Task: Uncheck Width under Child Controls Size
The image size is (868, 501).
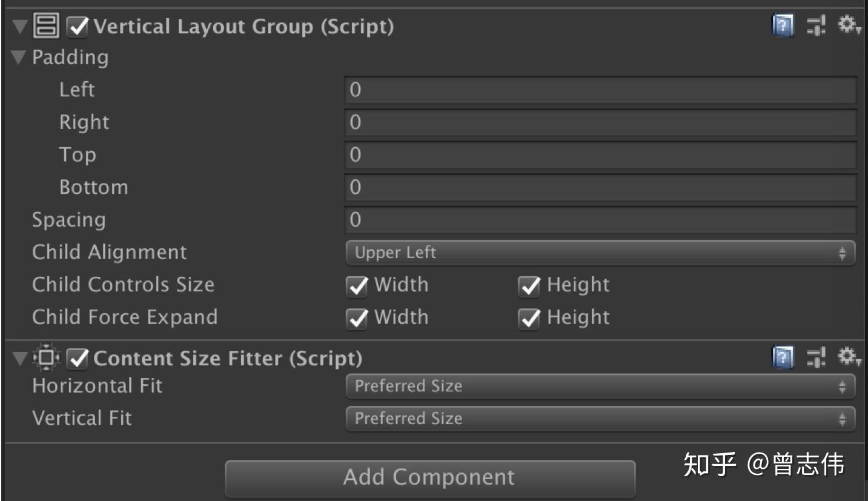Action: click(x=356, y=285)
